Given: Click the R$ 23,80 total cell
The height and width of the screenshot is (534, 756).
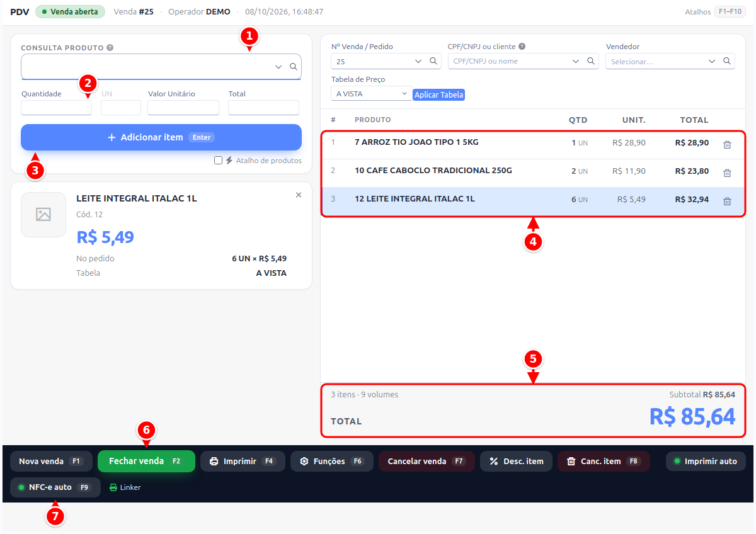Looking at the screenshot, I should click(692, 171).
